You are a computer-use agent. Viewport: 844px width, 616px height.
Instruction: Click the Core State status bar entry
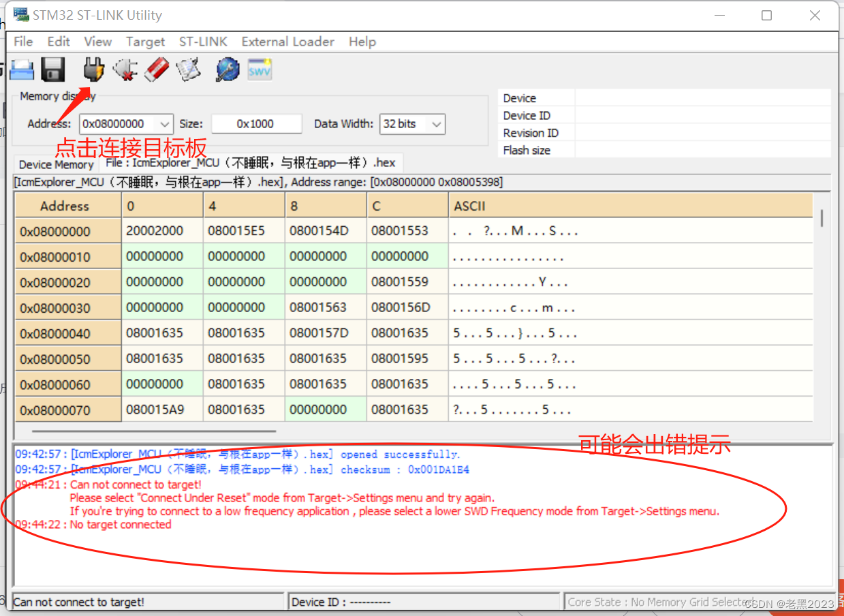[x=699, y=602]
